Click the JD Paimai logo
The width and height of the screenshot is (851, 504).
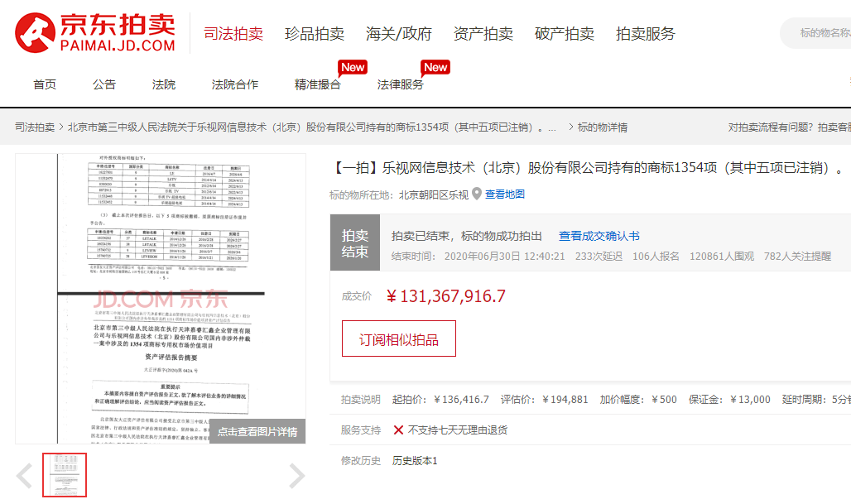[x=95, y=32]
